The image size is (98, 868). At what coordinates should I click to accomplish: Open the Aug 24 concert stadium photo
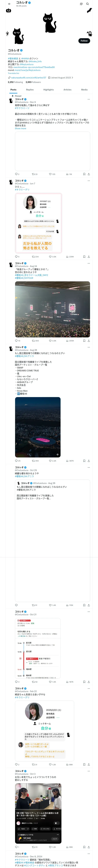52,309
